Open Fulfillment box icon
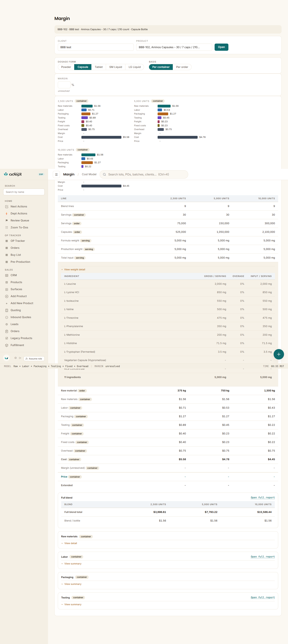The width and height of the screenshot is (288, 644). coord(7,345)
